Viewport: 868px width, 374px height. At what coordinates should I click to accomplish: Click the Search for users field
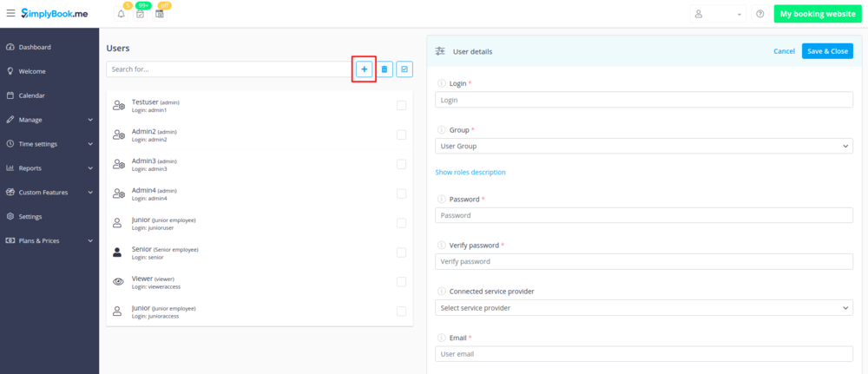pos(227,69)
